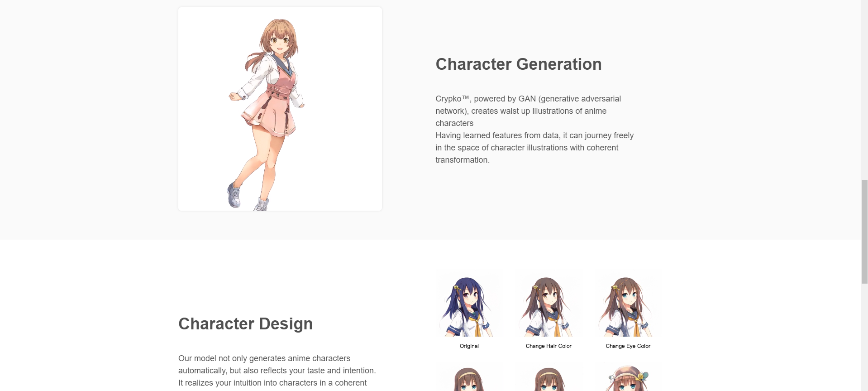Screen dimensions: 868x391
Task: Click the 'Original' caption text
Action: [x=469, y=346]
